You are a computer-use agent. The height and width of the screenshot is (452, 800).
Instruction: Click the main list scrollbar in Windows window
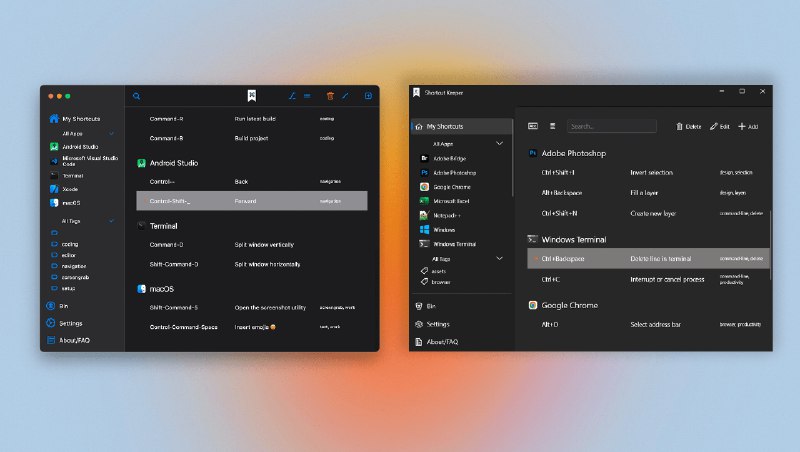770,245
